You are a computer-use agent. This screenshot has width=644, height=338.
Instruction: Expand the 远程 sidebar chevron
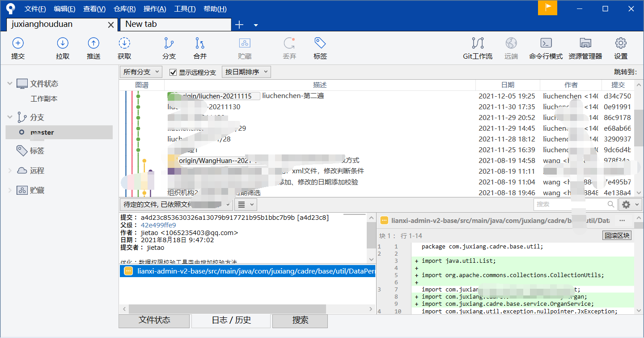click(10, 171)
